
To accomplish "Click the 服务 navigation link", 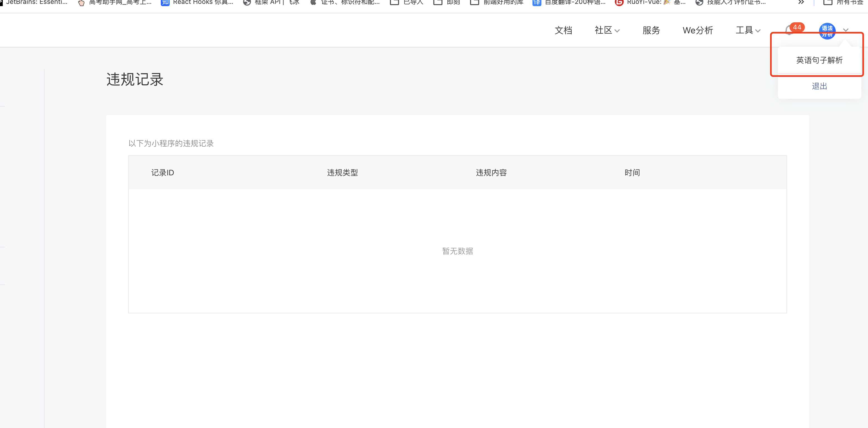I will pyautogui.click(x=651, y=30).
